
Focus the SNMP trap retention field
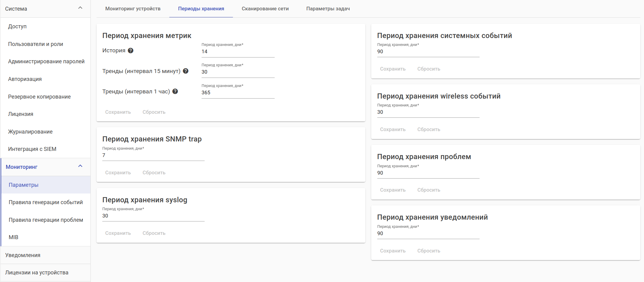click(153, 155)
